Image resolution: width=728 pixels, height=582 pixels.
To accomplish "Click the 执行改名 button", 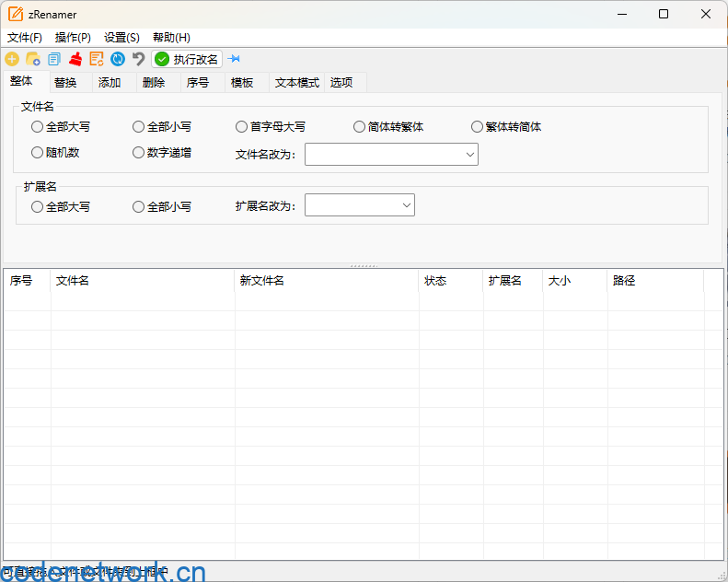I will coord(187,59).
